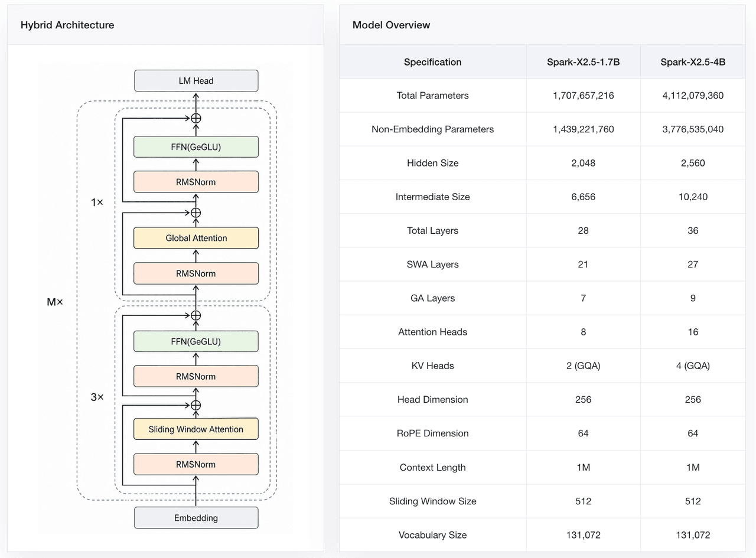Click the Attention Heads value "16"
The height and width of the screenshot is (558, 756).
(693, 332)
